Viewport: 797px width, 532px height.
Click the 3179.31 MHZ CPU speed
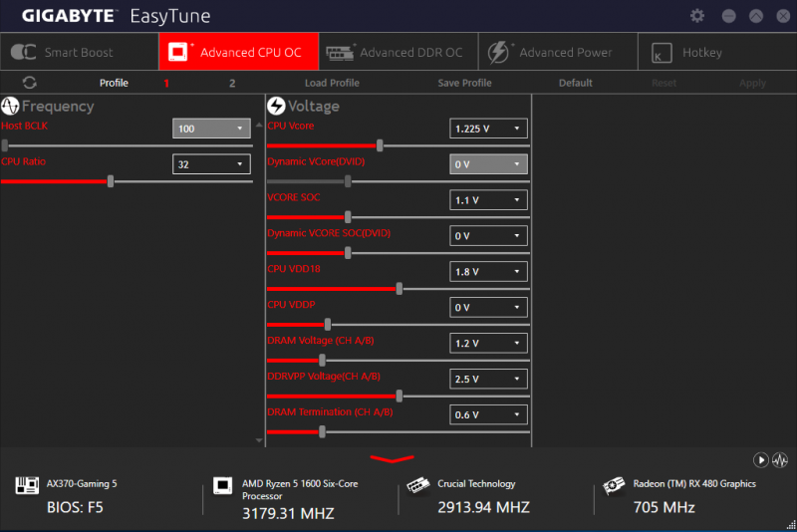[x=288, y=514]
